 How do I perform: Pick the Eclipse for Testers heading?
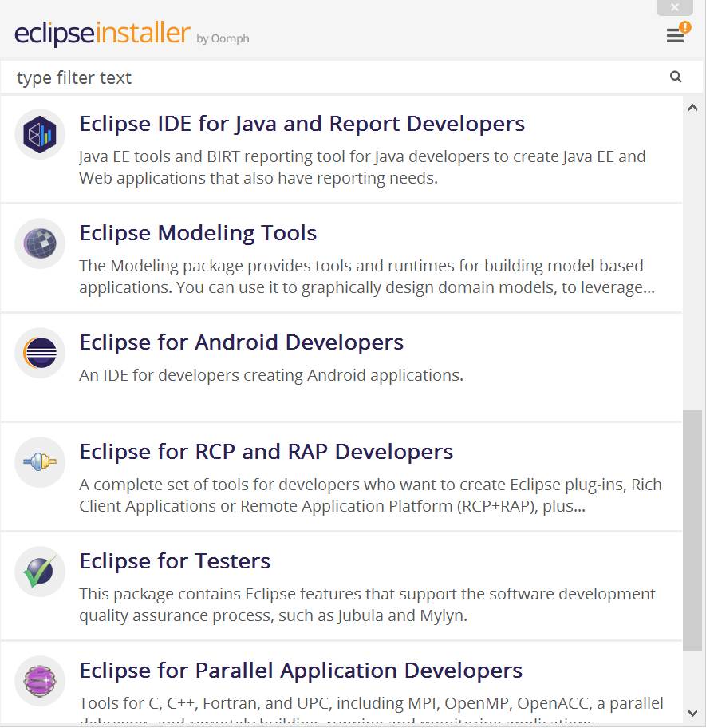175,561
